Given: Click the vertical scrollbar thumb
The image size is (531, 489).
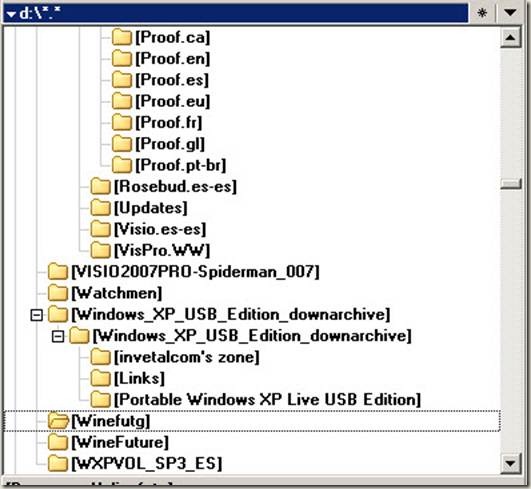Looking at the screenshot, I should (x=510, y=184).
